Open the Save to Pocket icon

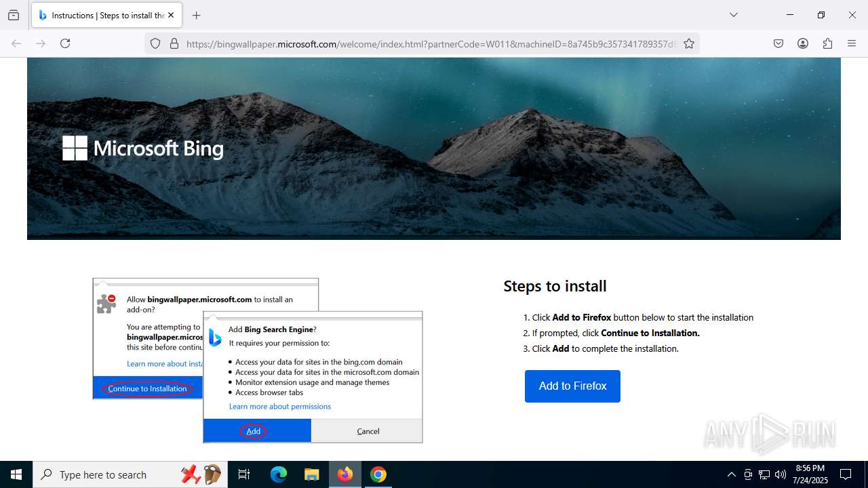coord(778,43)
